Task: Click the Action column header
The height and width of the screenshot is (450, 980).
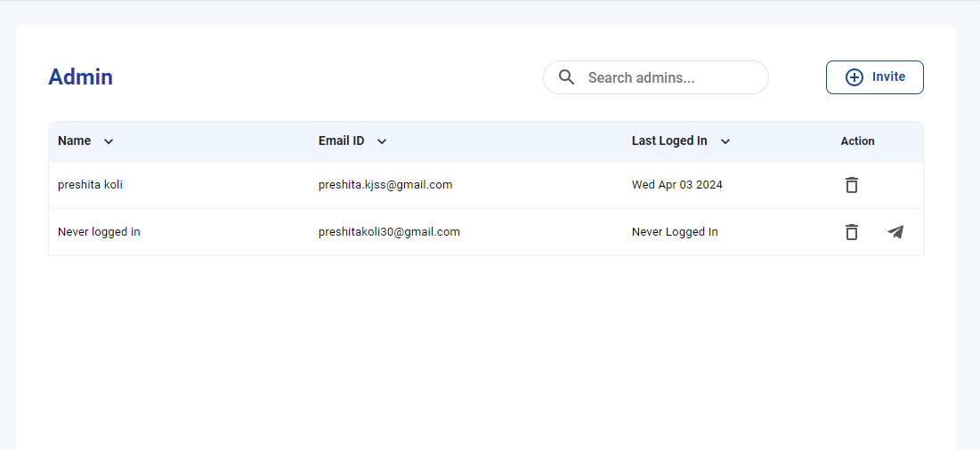Action: (x=857, y=141)
